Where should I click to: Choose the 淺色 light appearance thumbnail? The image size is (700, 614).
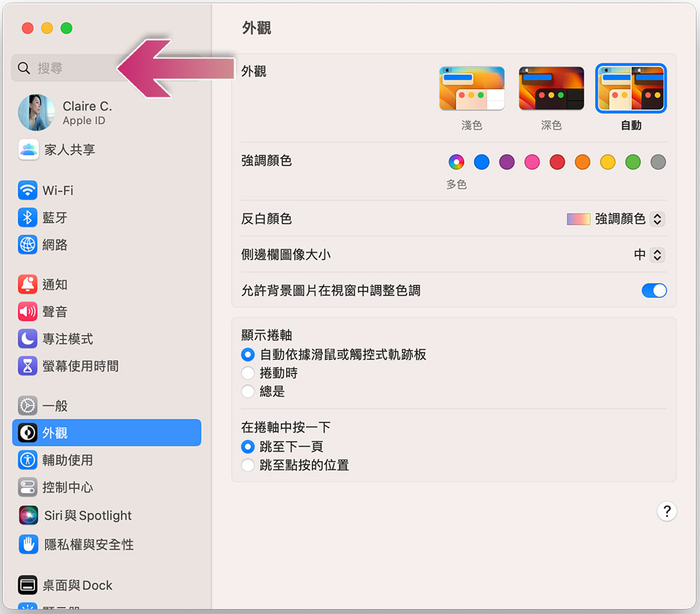tap(472, 88)
